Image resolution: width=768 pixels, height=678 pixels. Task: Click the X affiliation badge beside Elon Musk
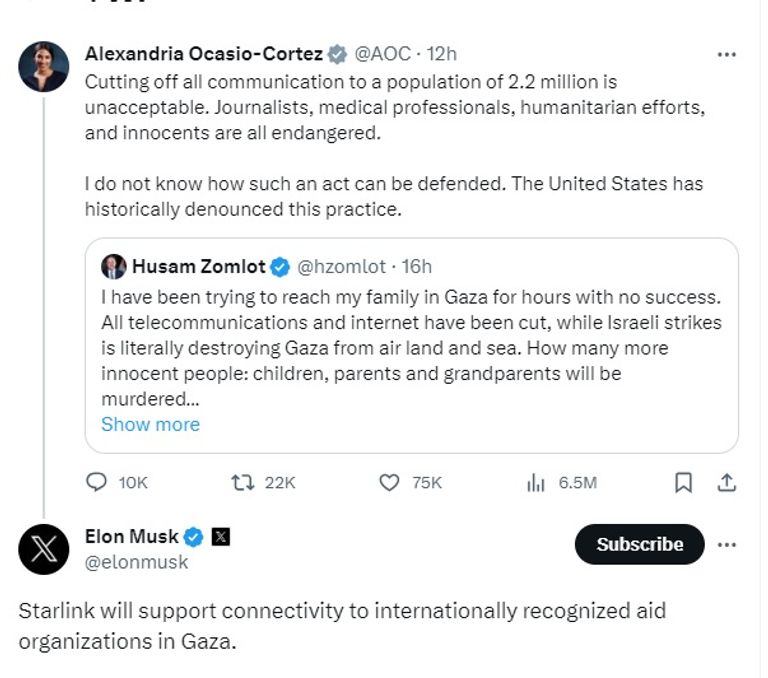click(221, 537)
